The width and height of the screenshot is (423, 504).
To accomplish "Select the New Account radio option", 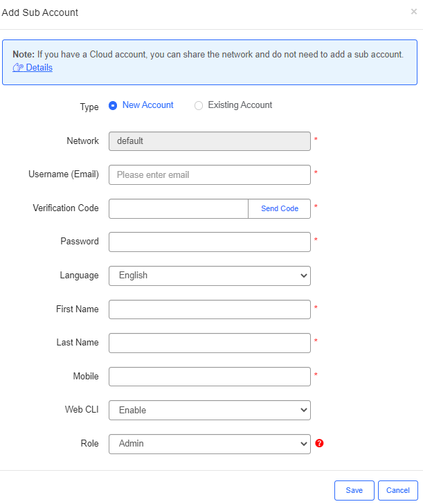I will [x=114, y=106].
